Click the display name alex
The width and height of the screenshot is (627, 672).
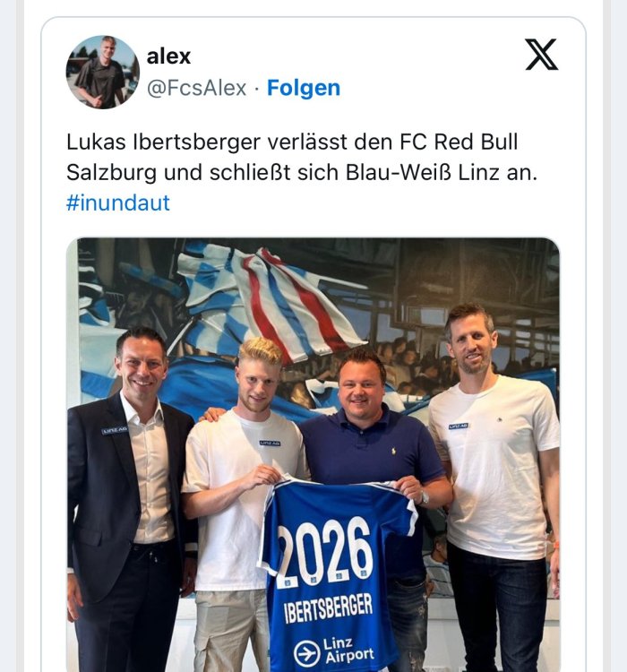(168, 56)
